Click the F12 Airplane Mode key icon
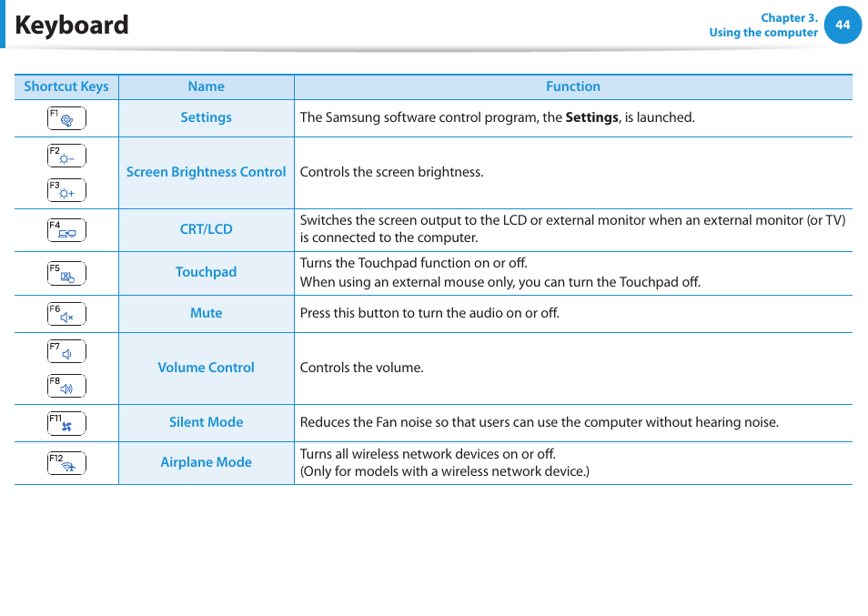The image size is (868, 616). click(66, 463)
